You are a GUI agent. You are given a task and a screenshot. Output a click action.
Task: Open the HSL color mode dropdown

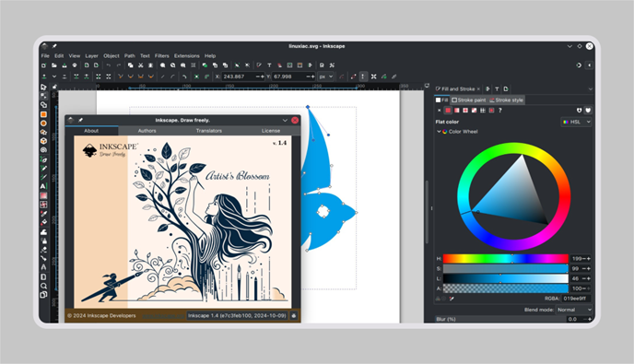(577, 122)
